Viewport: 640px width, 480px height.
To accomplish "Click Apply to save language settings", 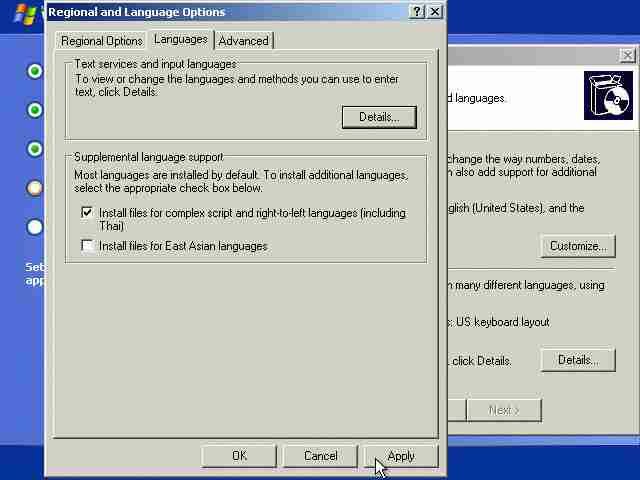I will click(x=400, y=456).
